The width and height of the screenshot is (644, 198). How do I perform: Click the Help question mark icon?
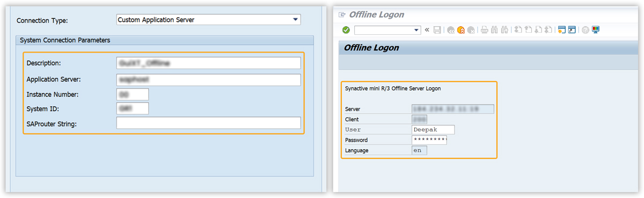tap(586, 30)
